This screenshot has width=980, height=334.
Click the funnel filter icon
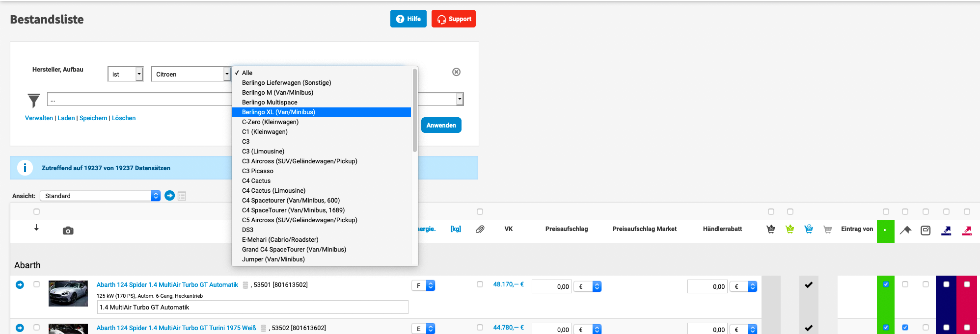(x=33, y=100)
